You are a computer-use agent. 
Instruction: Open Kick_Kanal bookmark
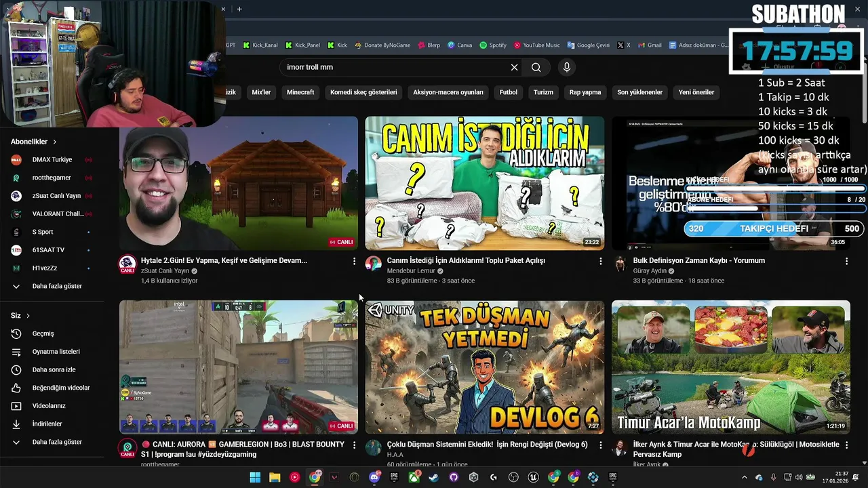click(259, 45)
